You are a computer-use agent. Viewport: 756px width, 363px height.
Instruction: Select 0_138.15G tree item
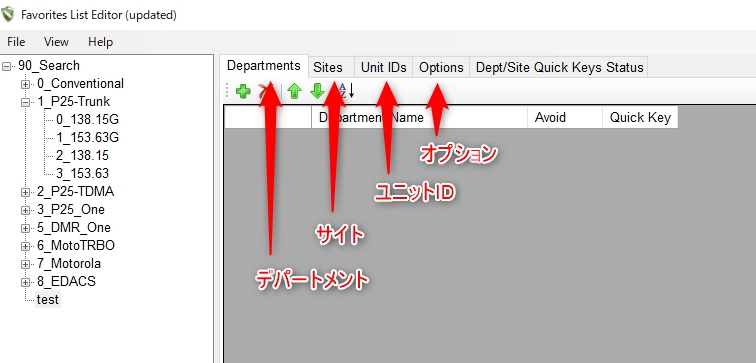[x=87, y=120]
